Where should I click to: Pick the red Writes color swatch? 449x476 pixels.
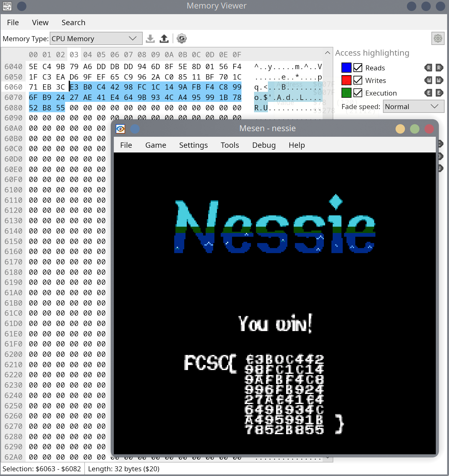[346, 80]
